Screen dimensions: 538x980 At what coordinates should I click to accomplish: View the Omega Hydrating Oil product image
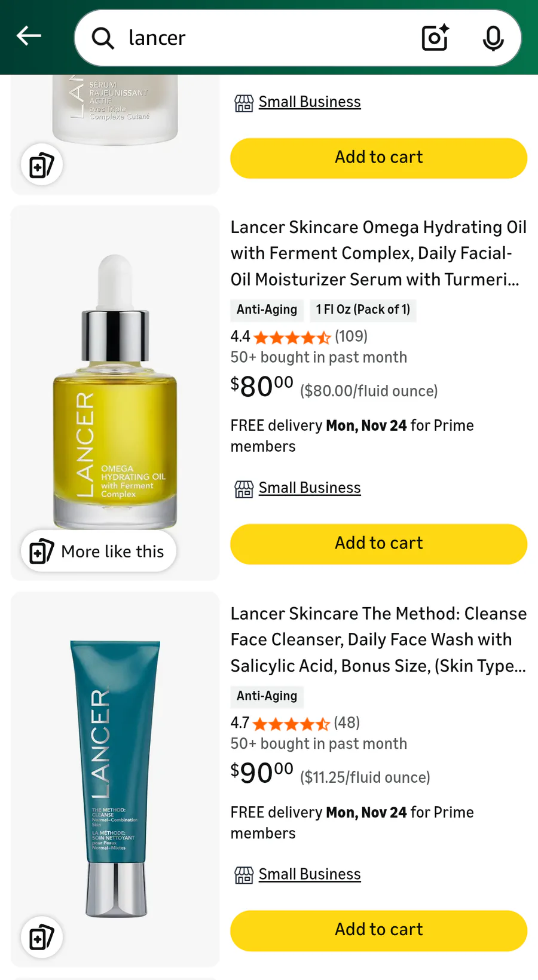tap(115, 393)
